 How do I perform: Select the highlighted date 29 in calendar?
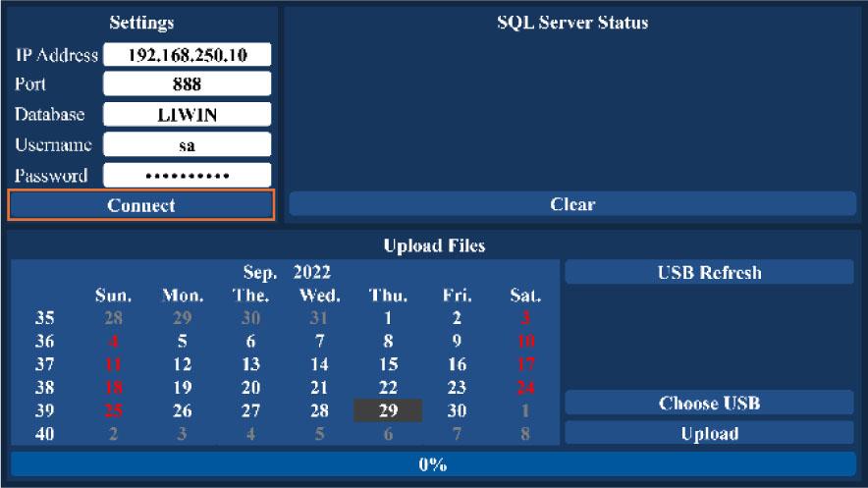[x=388, y=410]
